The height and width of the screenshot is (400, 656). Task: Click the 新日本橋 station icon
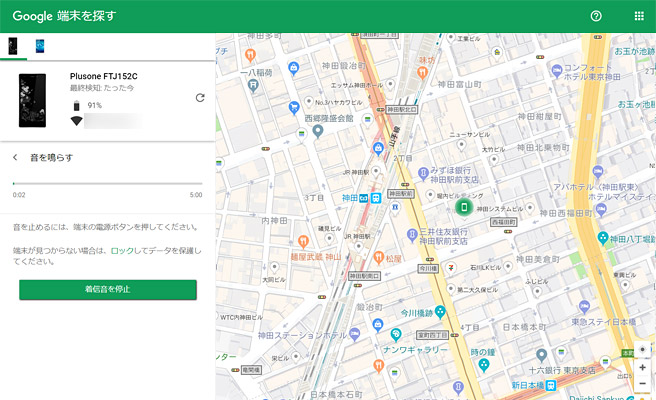(x=551, y=385)
